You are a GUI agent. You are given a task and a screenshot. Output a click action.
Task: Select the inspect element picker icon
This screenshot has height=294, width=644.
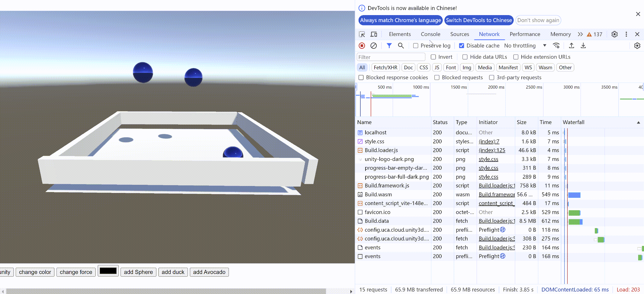362,34
